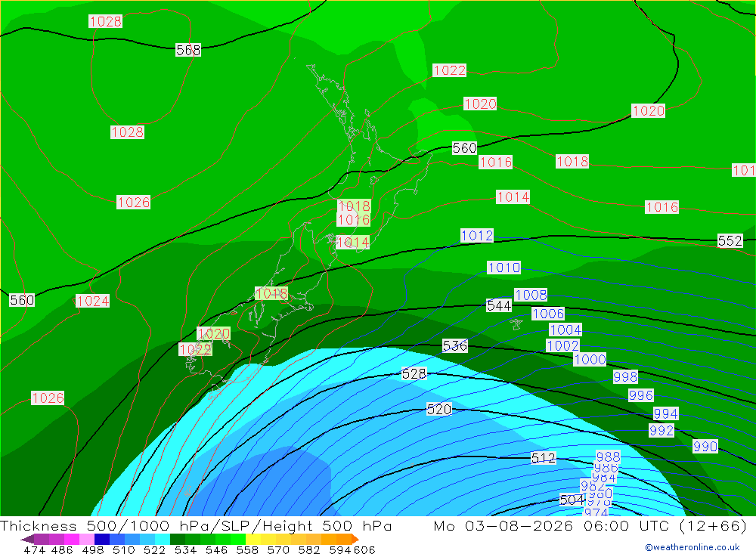Click the blue 992 isobar label
756x554 pixels.
tap(661, 431)
